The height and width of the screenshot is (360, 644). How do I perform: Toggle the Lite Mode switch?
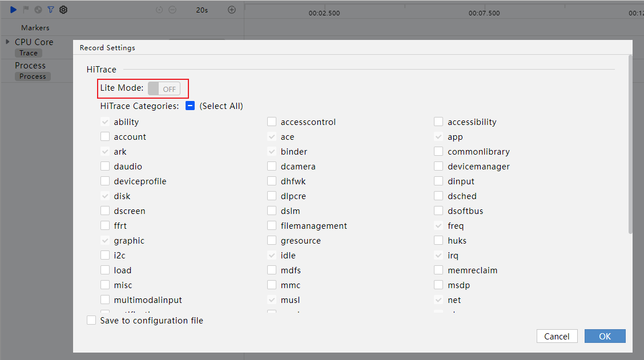(164, 88)
